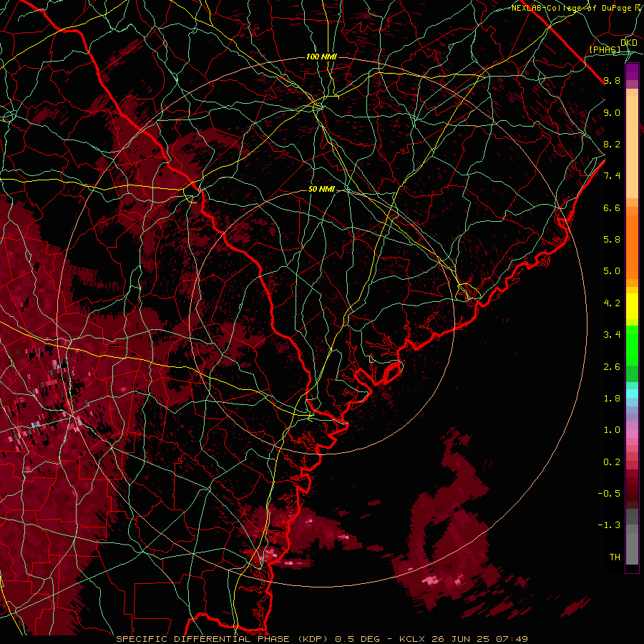Screen dimensions: 644x644
Task: Pick the cyan segment of the color bar
Action: [x=632, y=394]
